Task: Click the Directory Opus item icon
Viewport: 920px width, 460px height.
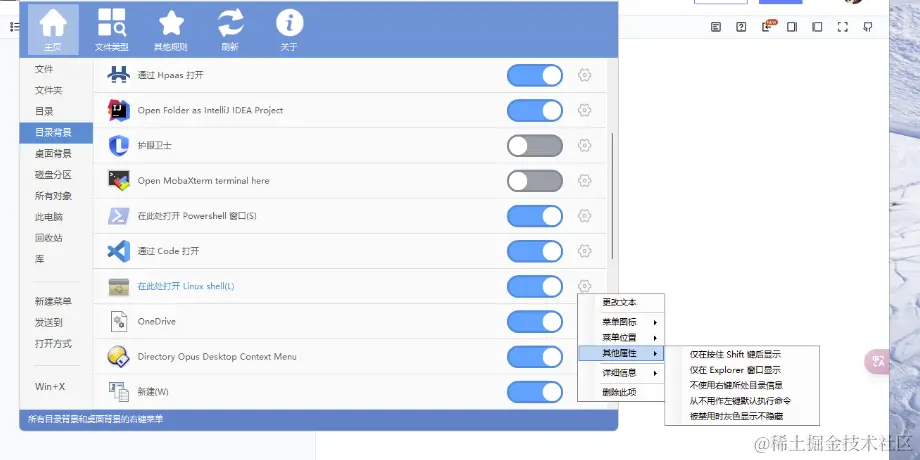Action: coord(119,357)
